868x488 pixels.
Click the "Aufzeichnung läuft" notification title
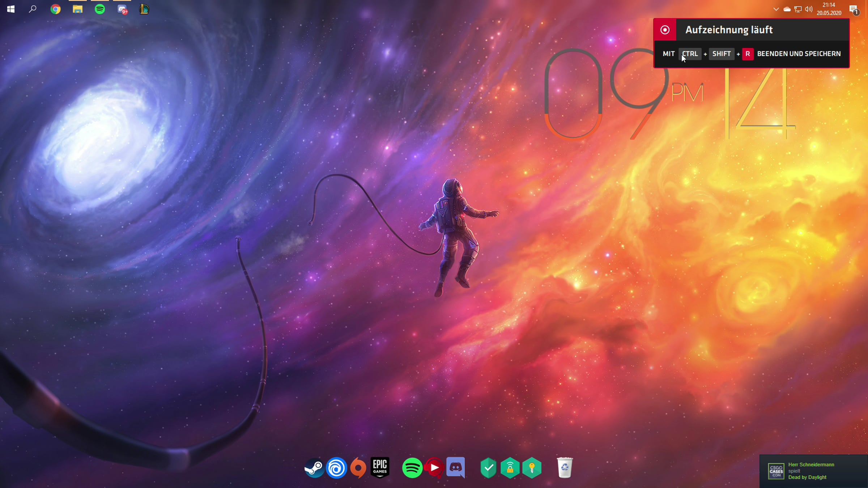point(729,30)
